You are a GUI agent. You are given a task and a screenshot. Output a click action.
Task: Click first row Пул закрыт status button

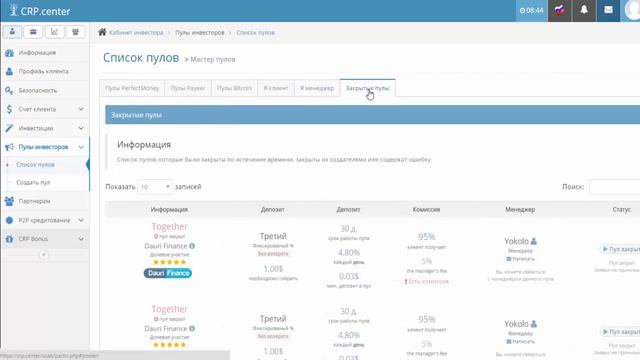620,249
